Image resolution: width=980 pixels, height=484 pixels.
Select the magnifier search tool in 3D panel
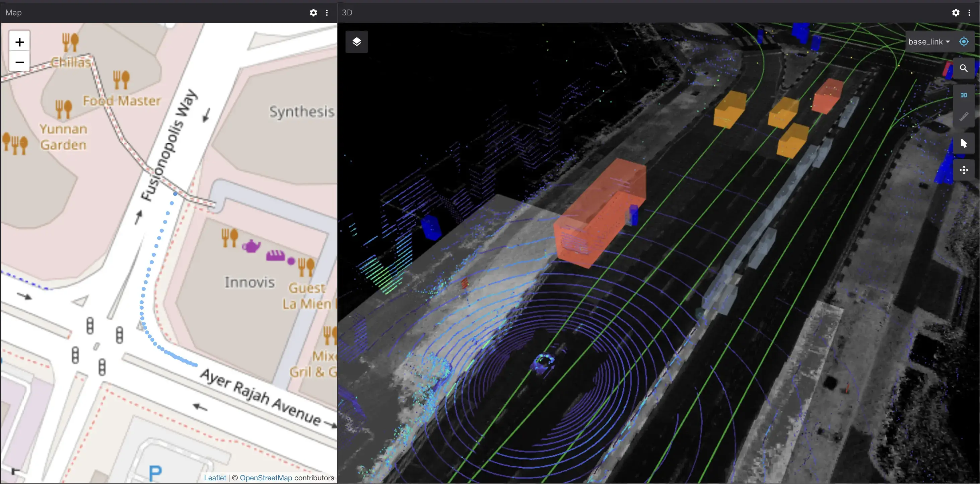(x=964, y=68)
